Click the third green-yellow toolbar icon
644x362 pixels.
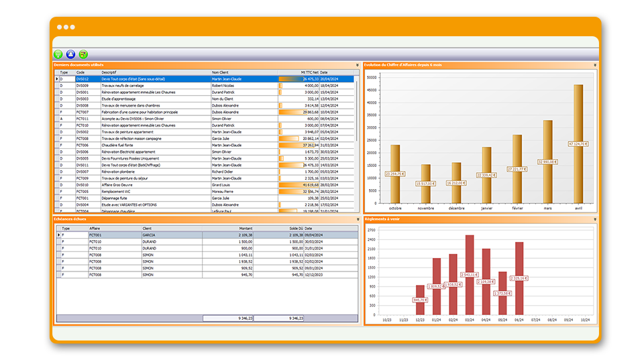click(x=83, y=54)
